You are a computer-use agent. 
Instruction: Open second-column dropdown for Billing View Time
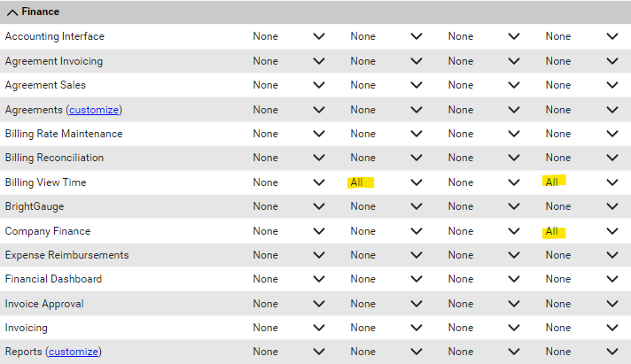[x=386, y=182]
